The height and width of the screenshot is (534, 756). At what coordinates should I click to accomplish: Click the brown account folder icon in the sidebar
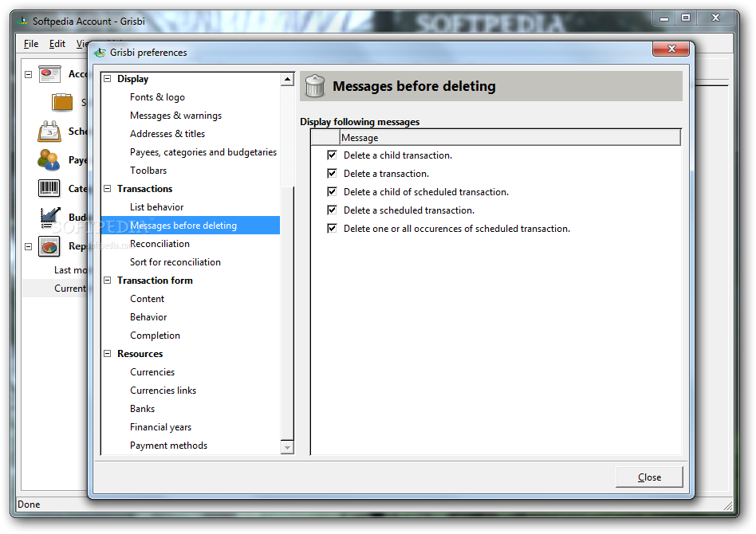pyautogui.click(x=62, y=102)
